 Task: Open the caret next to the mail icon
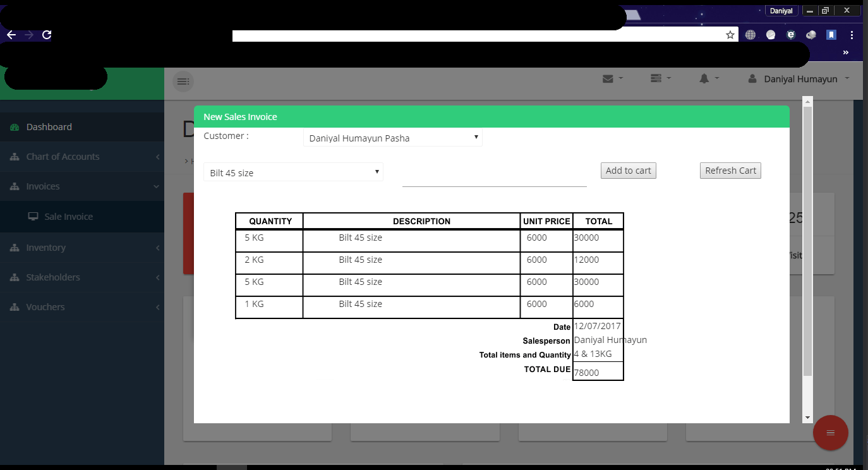click(x=621, y=78)
